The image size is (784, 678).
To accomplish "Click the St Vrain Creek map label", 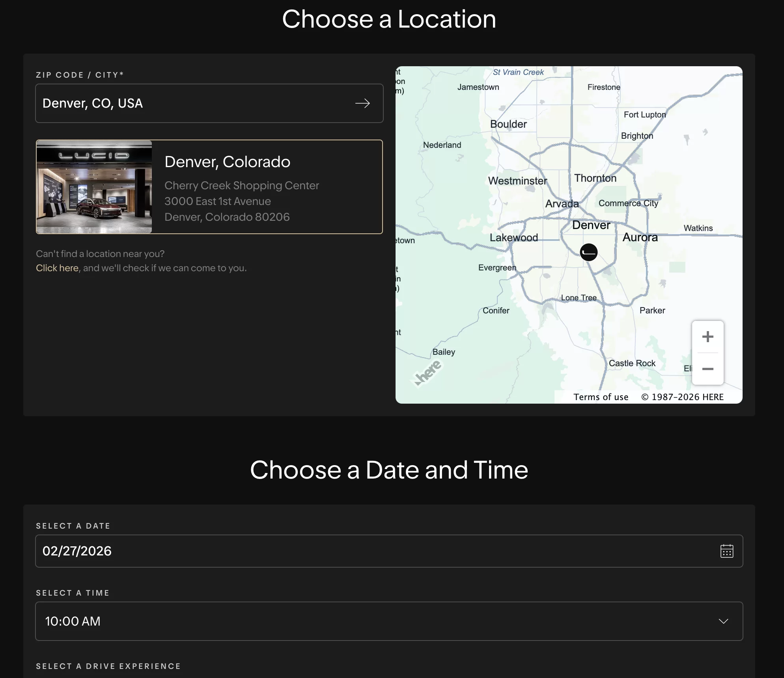I will coord(518,72).
